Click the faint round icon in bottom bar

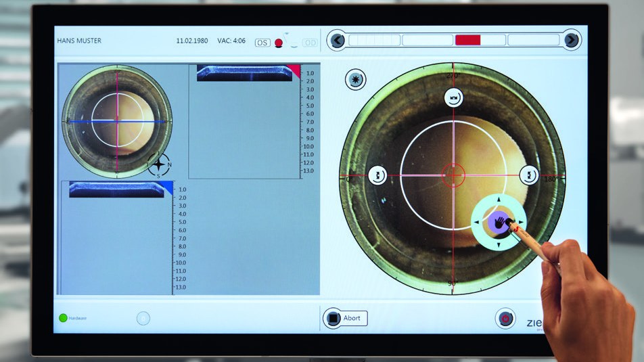143,318
